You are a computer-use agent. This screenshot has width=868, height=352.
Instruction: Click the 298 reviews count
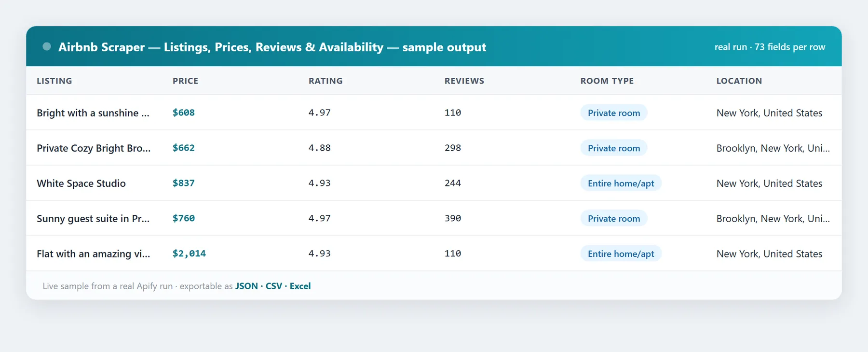pos(453,148)
